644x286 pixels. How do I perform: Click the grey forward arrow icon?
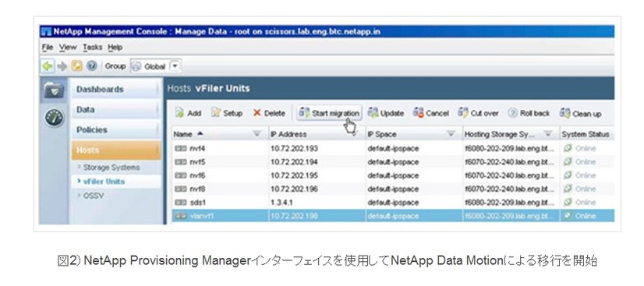point(62,66)
